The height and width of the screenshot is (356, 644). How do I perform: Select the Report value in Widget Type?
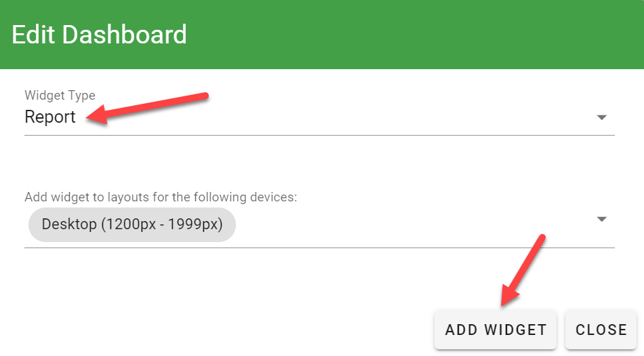(50, 117)
